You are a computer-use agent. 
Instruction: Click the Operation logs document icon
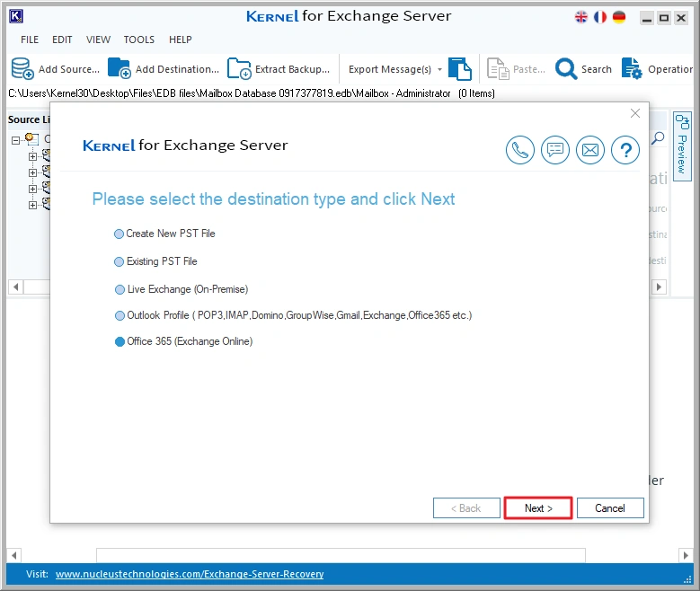click(631, 69)
